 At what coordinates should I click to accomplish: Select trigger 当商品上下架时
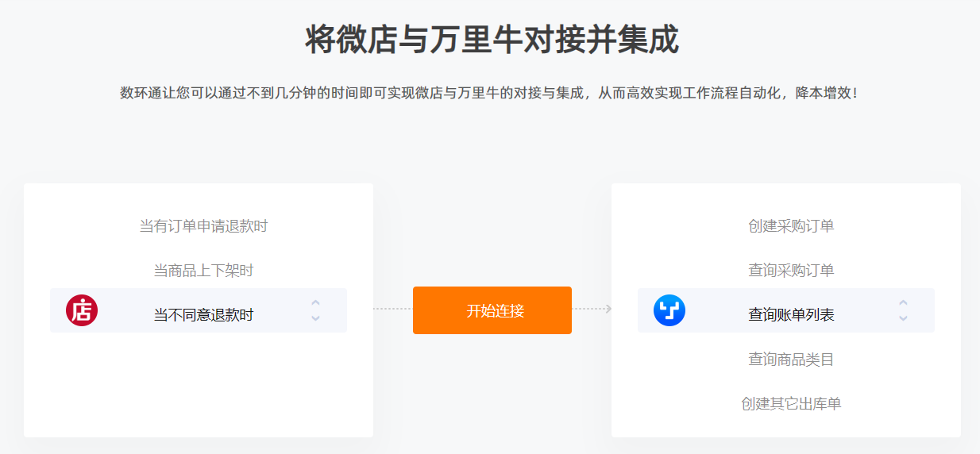[x=204, y=271]
